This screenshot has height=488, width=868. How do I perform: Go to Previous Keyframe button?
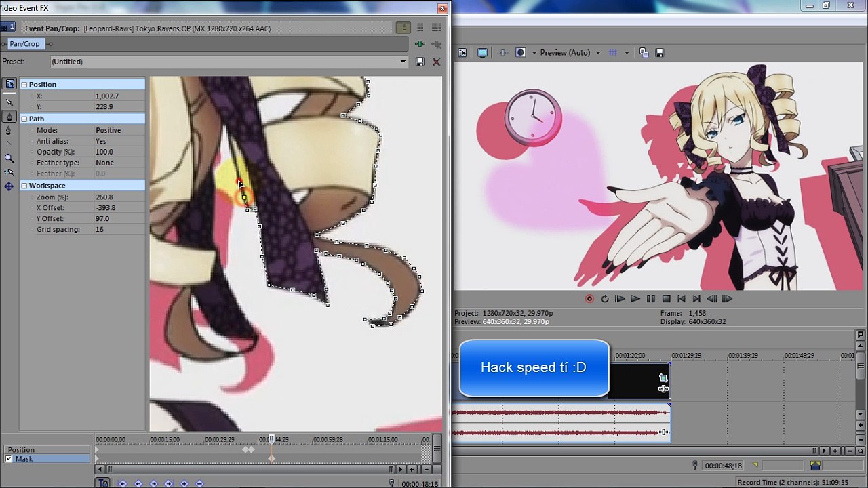pos(138,483)
